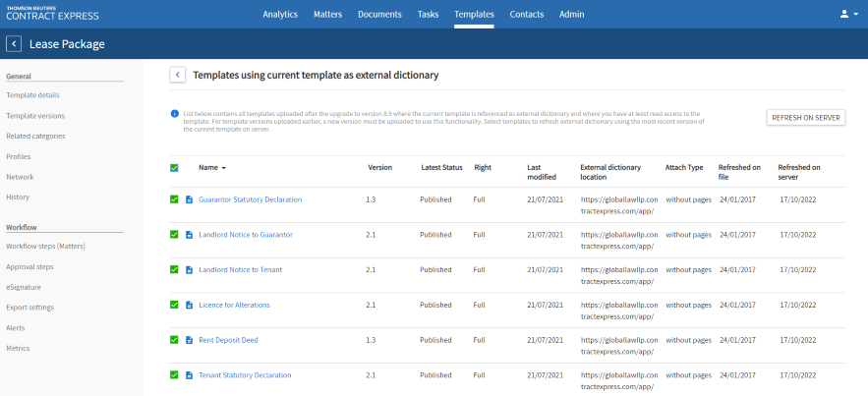The width and height of the screenshot is (868, 396).
Task: Open Template details in sidebar
Action: 32,95
